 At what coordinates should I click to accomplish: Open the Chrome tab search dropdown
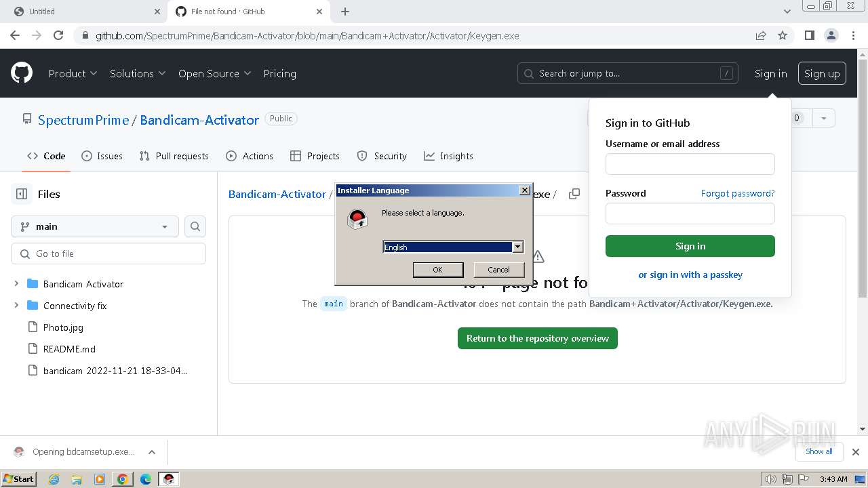(x=787, y=12)
